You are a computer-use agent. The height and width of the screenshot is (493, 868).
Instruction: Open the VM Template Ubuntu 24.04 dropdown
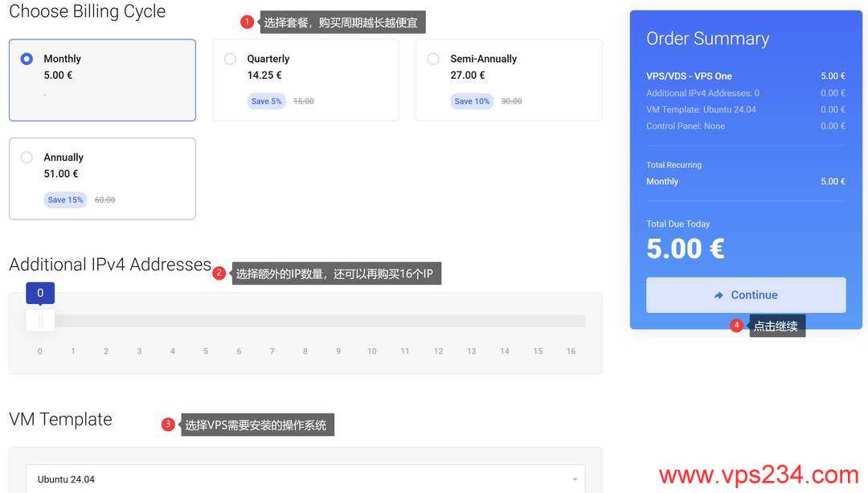(x=305, y=479)
